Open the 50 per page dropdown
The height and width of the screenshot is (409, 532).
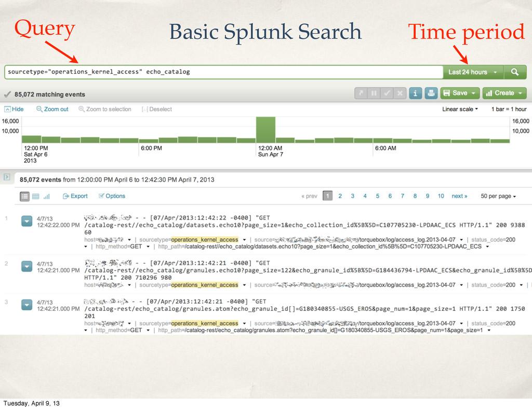[x=498, y=196]
